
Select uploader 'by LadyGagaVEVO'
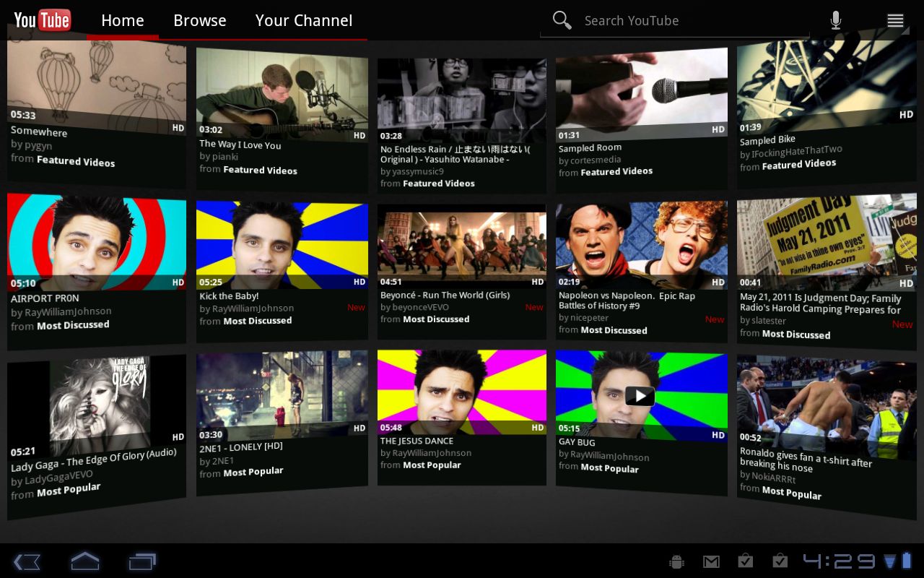[51, 478]
